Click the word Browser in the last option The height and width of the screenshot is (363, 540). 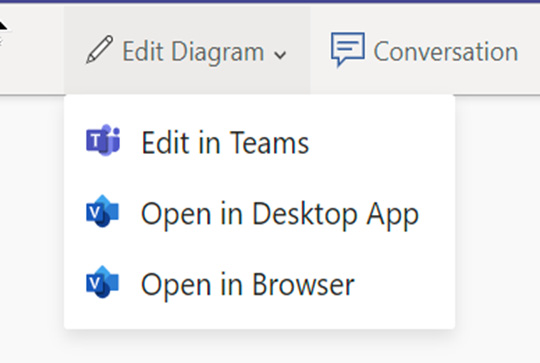(303, 284)
